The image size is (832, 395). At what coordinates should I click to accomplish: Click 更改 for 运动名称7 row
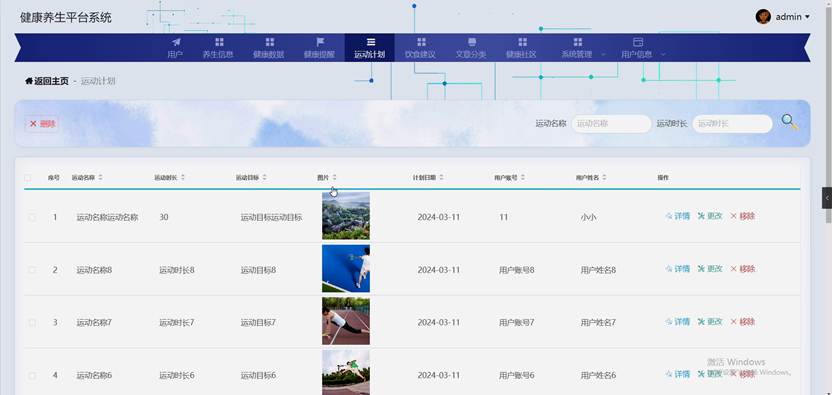[710, 321]
